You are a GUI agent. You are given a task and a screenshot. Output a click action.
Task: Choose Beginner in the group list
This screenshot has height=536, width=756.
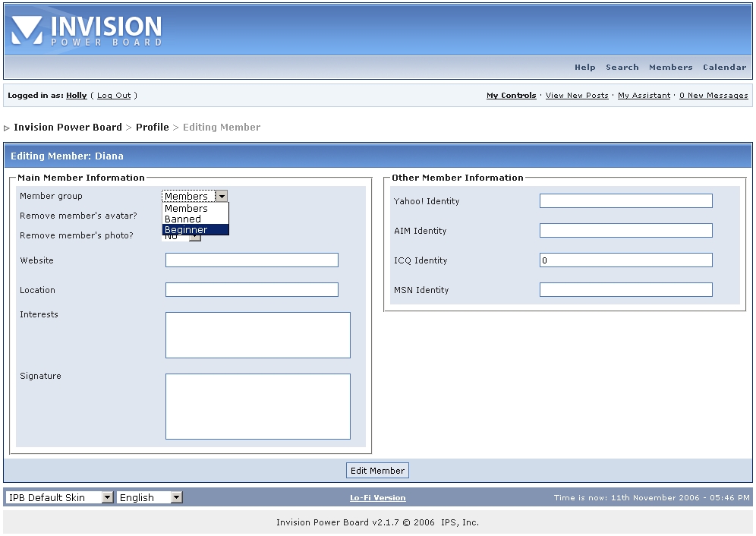coord(186,229)
